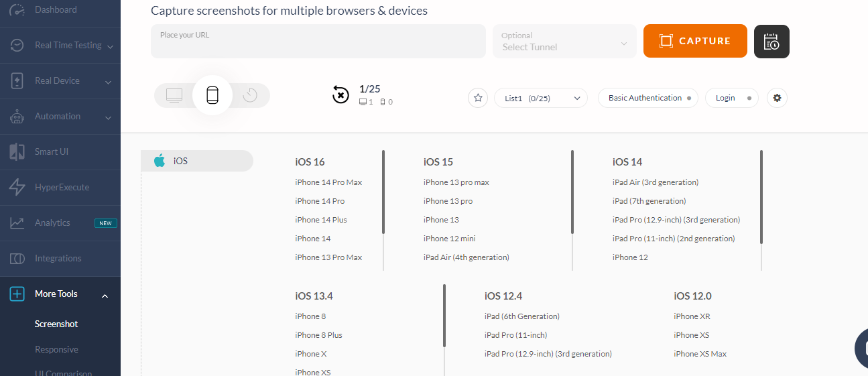
Task: Switch to desktop browsers view
Action: (x=174, y=95)
